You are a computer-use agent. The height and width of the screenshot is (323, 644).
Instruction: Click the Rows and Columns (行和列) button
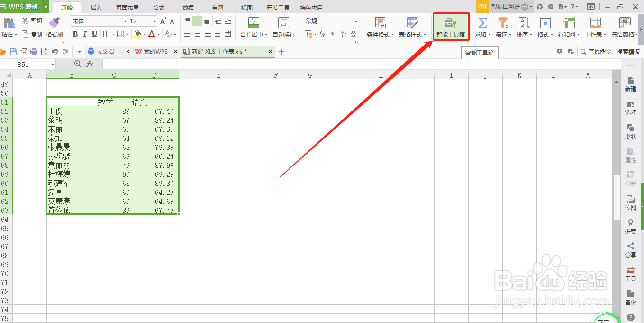click(x=569, y=28)
